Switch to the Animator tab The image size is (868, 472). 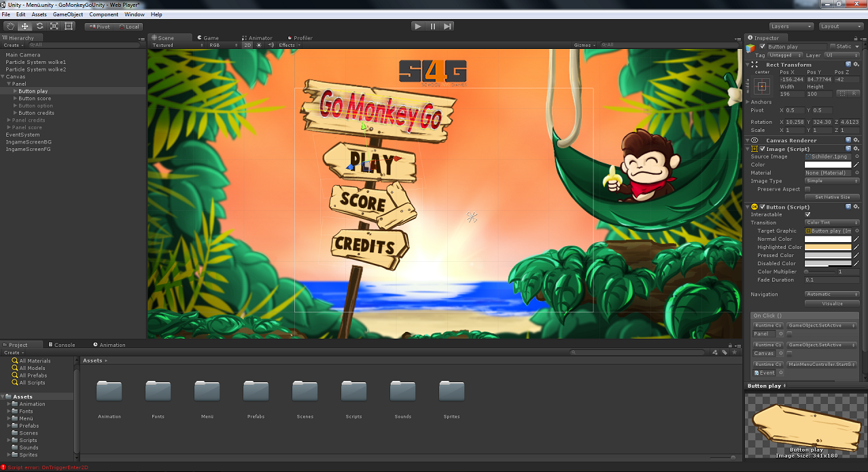point(257,38)
